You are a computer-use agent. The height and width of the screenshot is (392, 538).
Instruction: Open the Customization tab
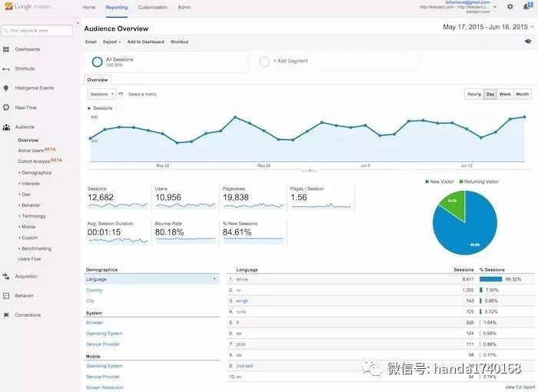pyautogui.click(x=153, y=7)
